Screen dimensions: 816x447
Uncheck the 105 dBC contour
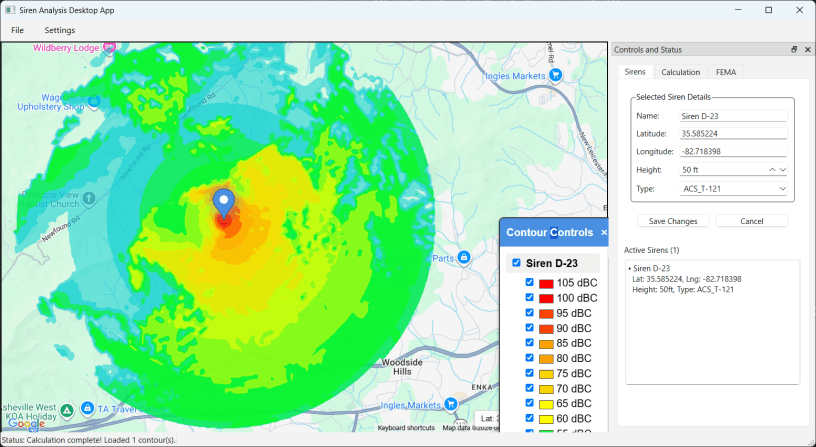tap(529, 282)
